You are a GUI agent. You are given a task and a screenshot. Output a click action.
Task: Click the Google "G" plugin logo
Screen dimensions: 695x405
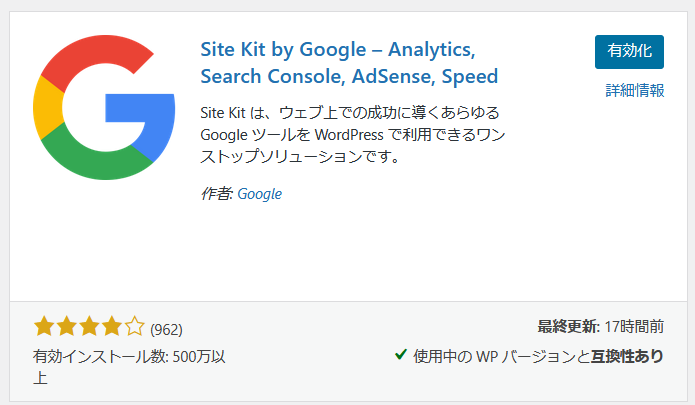pos(104,107)
